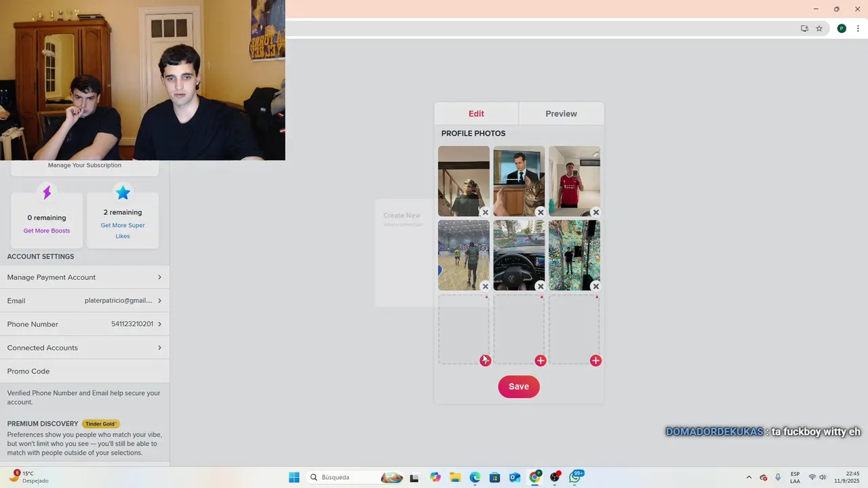Open Microsoft Edge from taskbar
Image resolution: width=868 pixels, height=488 pixels.
coord(475,477)
